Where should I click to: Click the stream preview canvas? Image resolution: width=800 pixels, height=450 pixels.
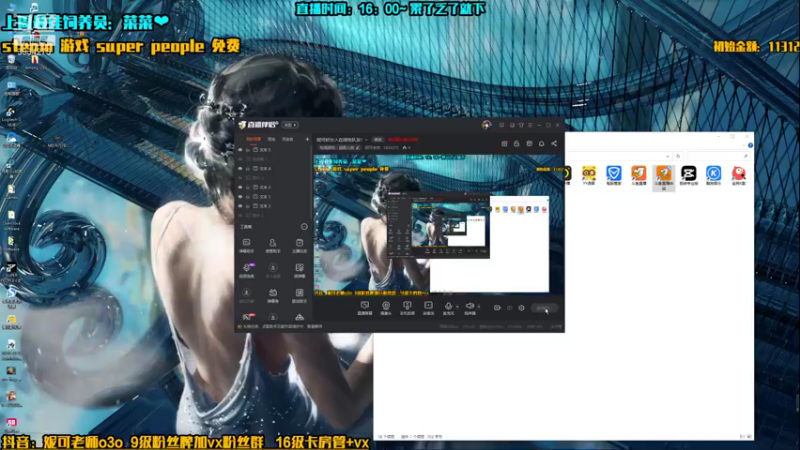point(439,224)
